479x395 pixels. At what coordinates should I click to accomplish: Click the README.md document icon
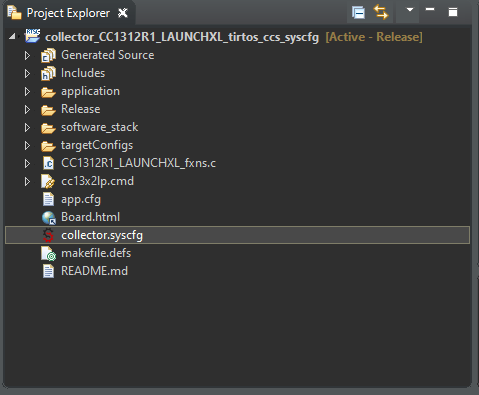pyautogui.click(x=48, y=271)
